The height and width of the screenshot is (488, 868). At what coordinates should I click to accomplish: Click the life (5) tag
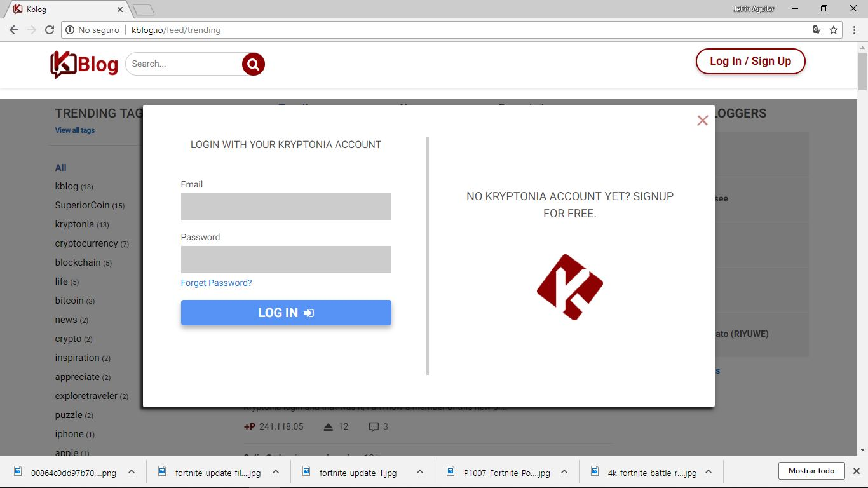(x=67, y=282)
